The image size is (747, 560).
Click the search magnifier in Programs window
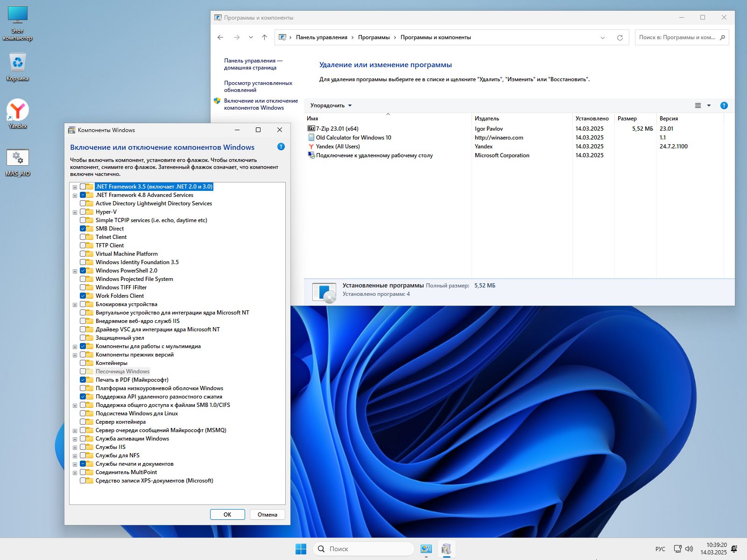(x=722, y=37)
